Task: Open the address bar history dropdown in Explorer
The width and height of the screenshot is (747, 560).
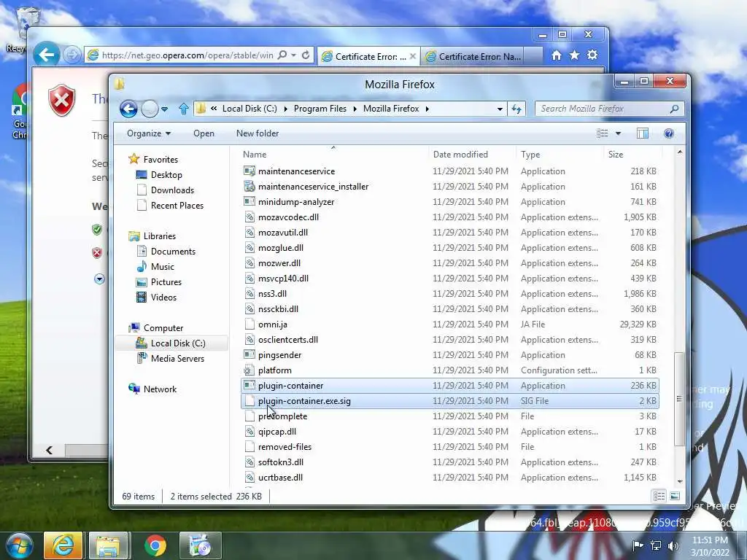Action: [x=500, y=109]
